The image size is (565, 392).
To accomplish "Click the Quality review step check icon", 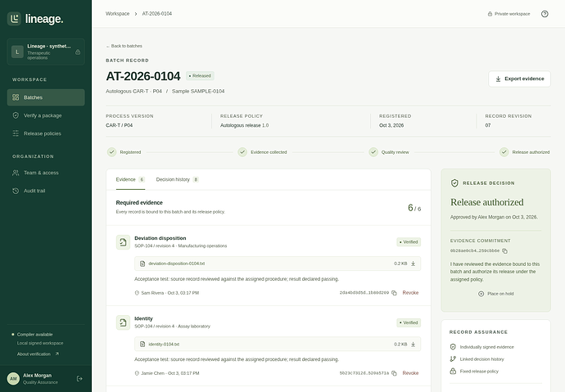I will click(x=373, y=152).
